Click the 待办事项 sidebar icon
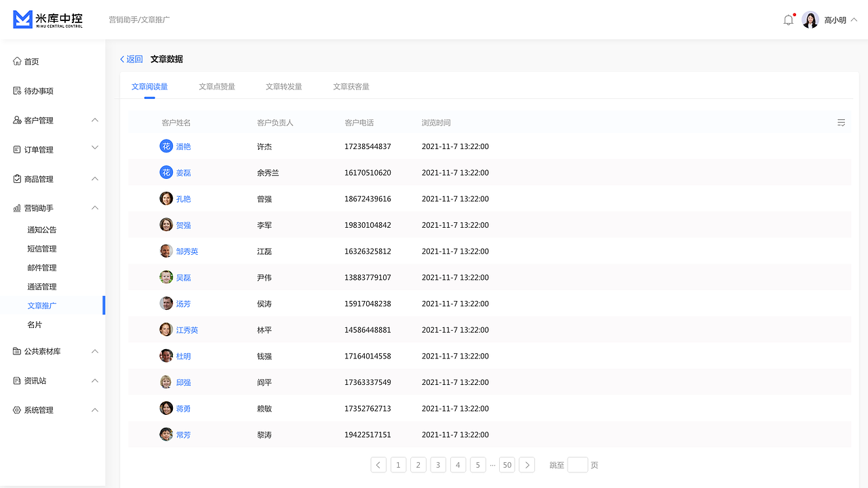 tap(17, 91)
